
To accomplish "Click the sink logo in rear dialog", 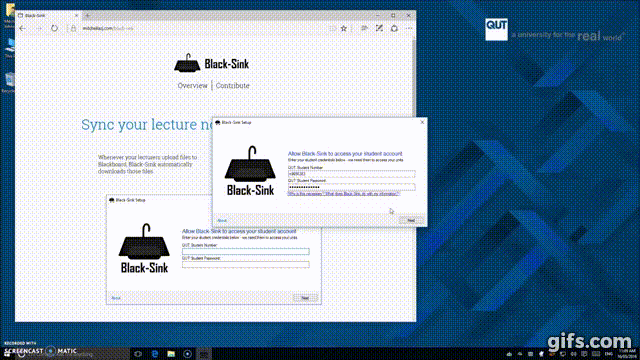I will click(x=144, y=248).
